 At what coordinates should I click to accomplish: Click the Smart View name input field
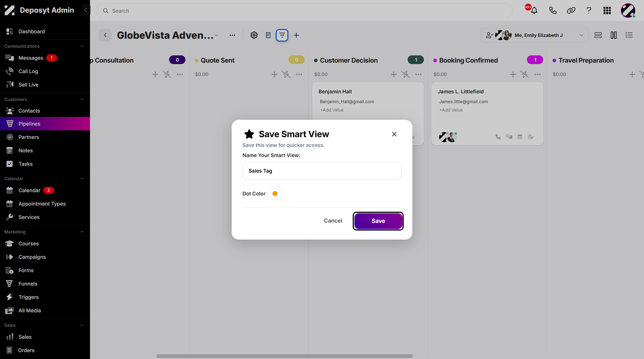322,171
